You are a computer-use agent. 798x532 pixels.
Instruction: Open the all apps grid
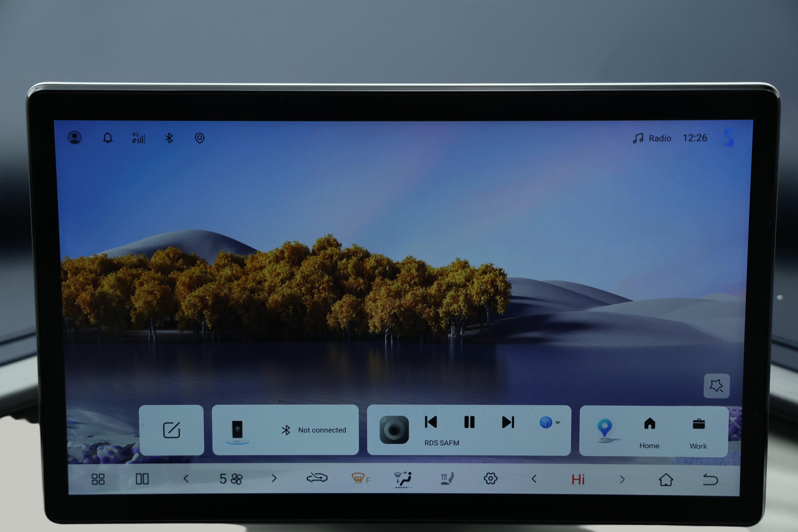[98, 479]
